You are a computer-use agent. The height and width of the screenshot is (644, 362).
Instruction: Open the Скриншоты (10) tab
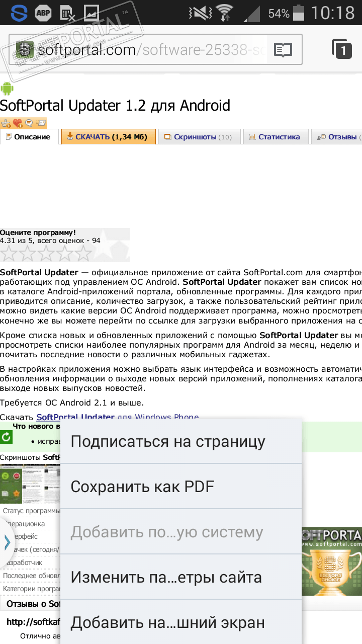coord(199,137)
